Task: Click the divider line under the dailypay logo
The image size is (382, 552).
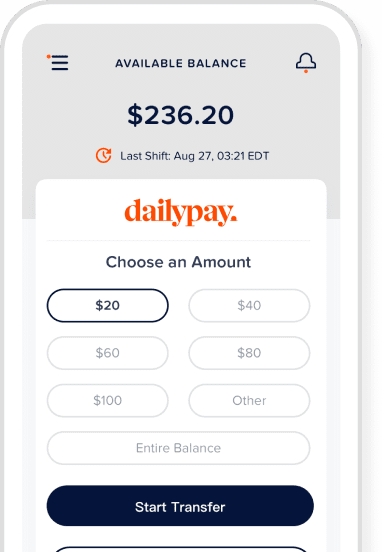Action: coord(179,241)
